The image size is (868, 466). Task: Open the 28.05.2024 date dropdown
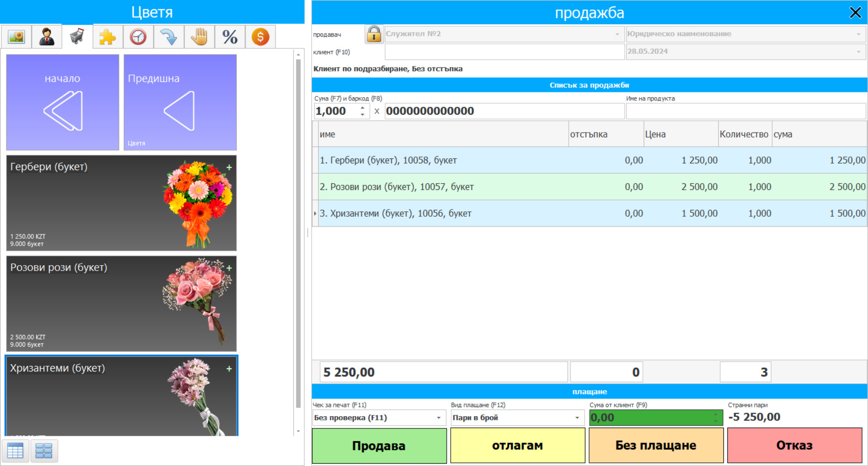(745, 52)
